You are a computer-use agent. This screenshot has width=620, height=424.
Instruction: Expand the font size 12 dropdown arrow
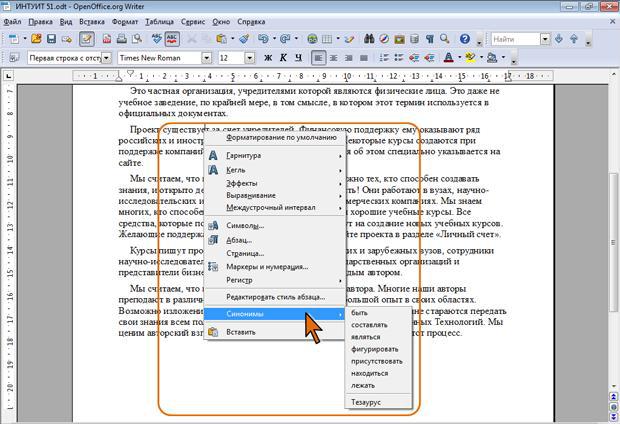pos(249,58)
